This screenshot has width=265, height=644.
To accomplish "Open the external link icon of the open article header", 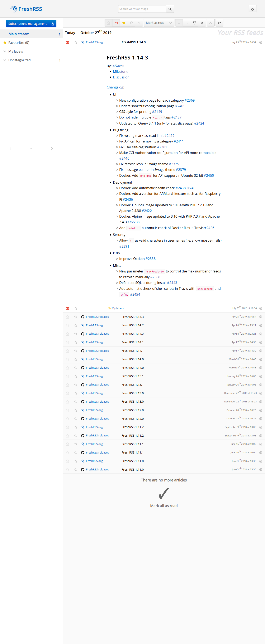I will tap(261, 42).
